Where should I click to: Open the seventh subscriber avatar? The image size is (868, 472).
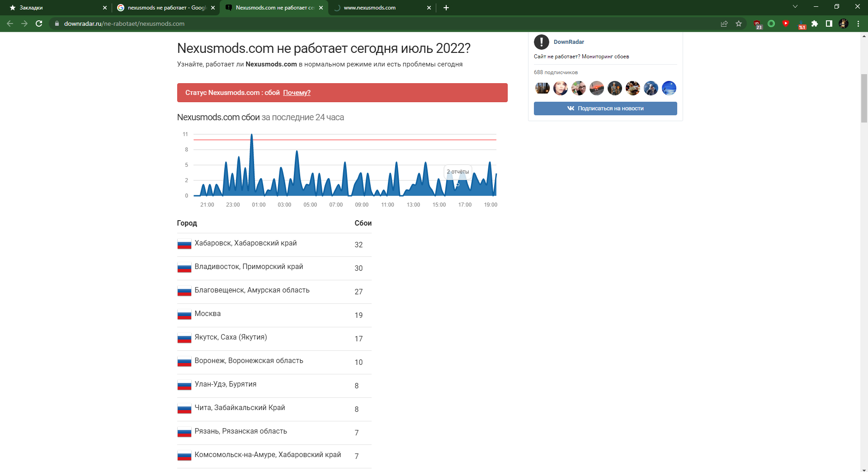click(651, 88)
